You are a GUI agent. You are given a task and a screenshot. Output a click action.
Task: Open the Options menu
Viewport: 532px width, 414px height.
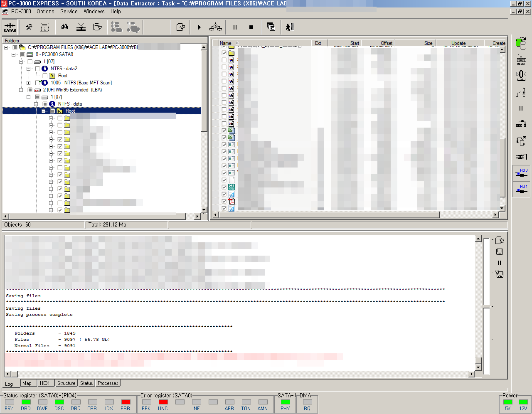pos(45,12)
